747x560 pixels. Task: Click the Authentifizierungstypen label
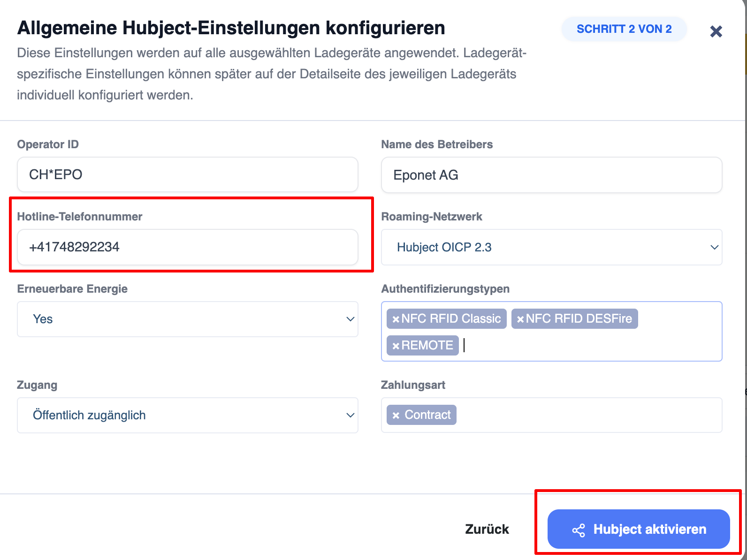tap(445, 289)
